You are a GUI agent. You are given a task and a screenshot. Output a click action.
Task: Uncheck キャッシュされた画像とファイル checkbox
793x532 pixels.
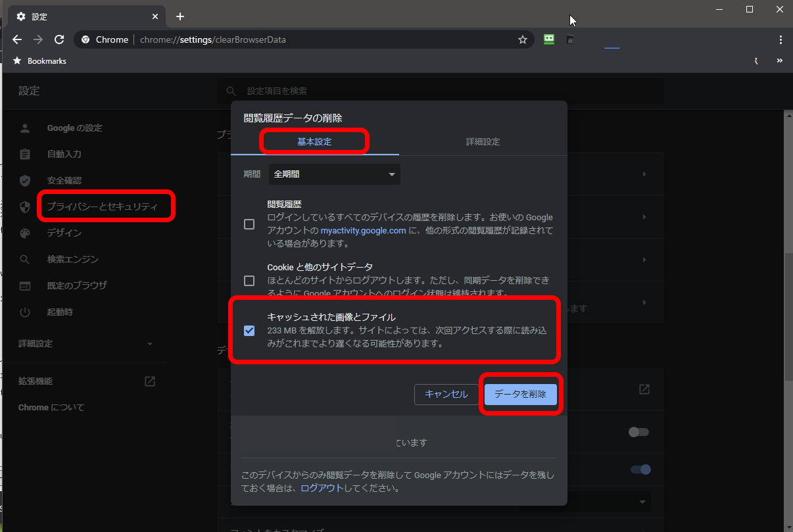(x=249, y=330)
